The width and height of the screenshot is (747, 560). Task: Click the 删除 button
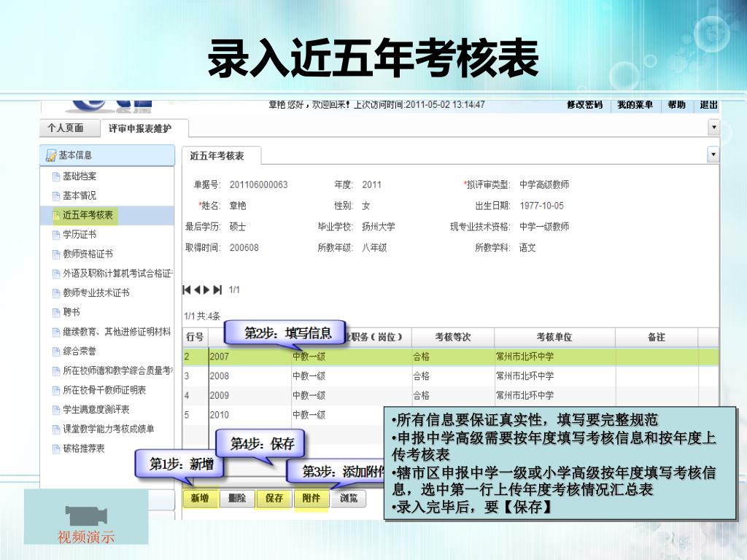pos(237,498)
